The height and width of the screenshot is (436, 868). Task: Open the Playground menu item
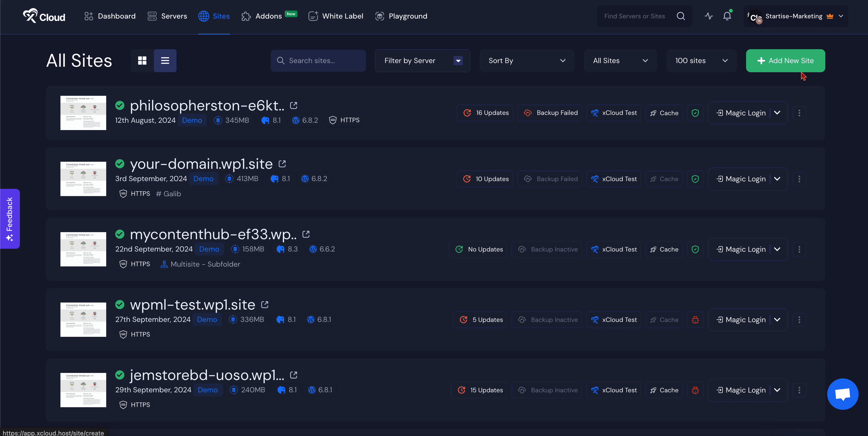[401, 15]
